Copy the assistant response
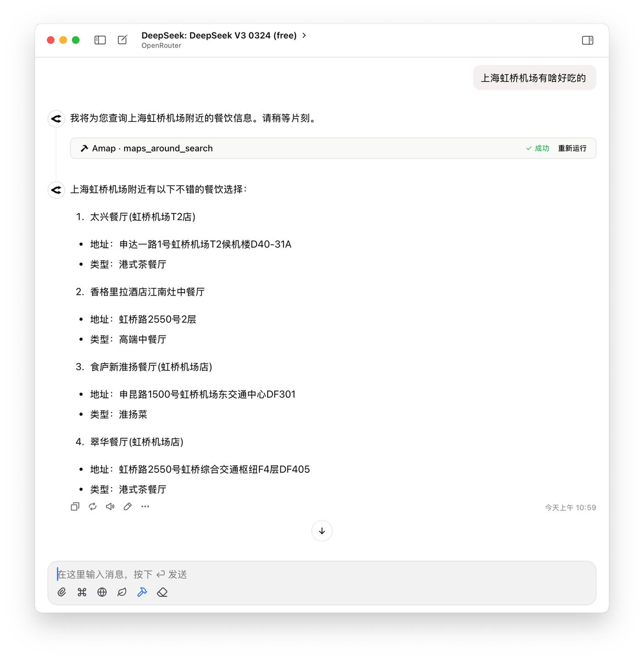The image size is (644, 659). pos(75,506)
